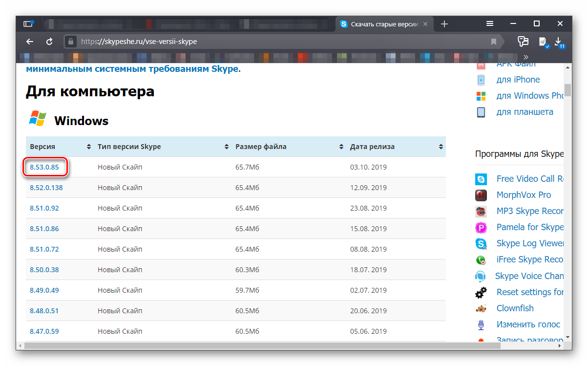This screenshot has width=588, height=366.
Task: Open the new tab plus button
Action: 444,23
